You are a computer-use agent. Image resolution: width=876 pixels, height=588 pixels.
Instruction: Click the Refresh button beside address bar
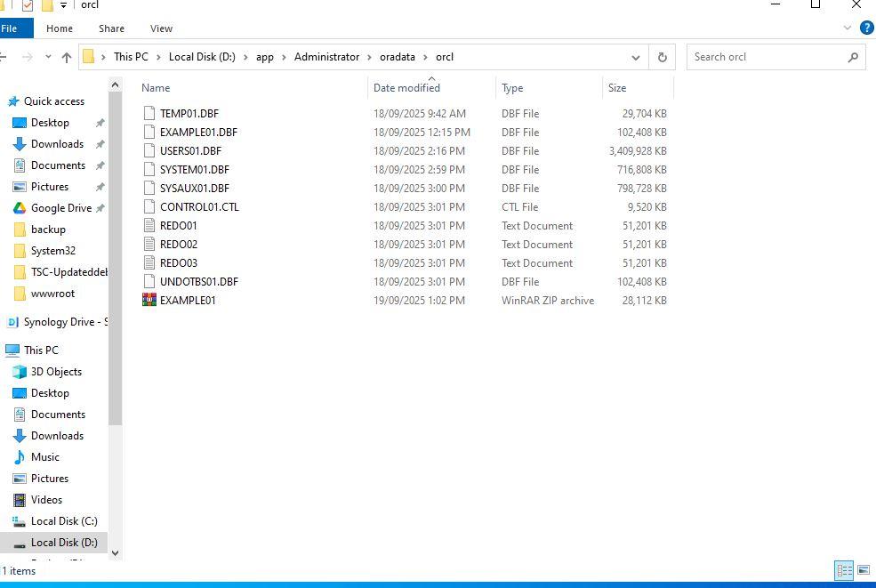(x=662, y=57)
